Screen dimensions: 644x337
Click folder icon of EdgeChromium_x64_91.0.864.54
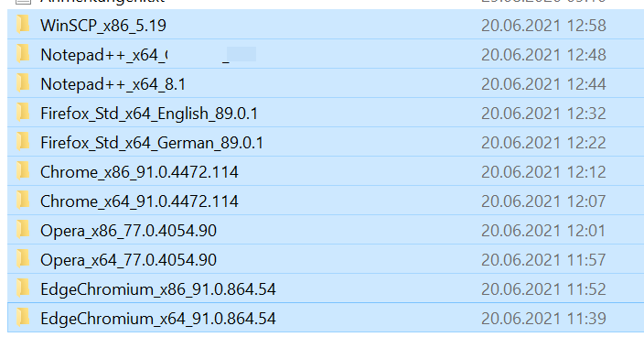click(23, 318)
